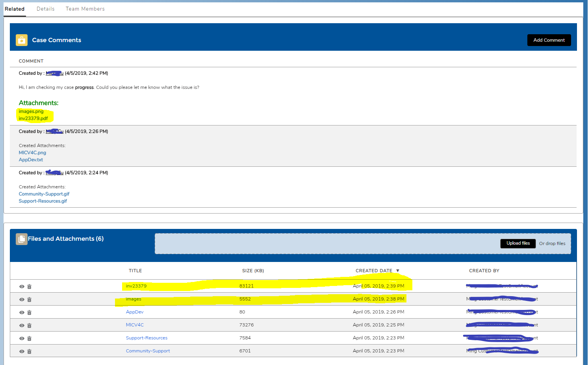588x365 pixels.
Task: Preview the images file with eye icon
Action: pos(22,300)
